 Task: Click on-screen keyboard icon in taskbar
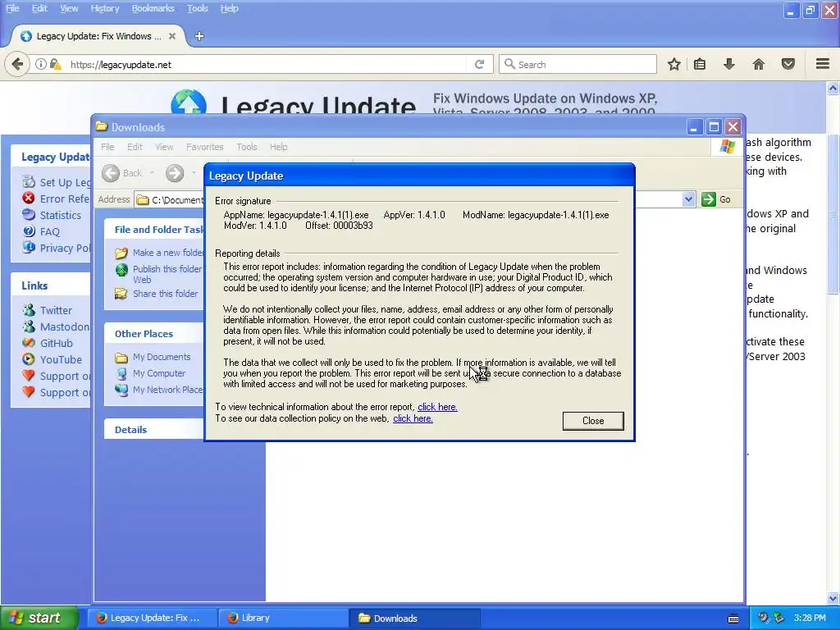[733, 619]
